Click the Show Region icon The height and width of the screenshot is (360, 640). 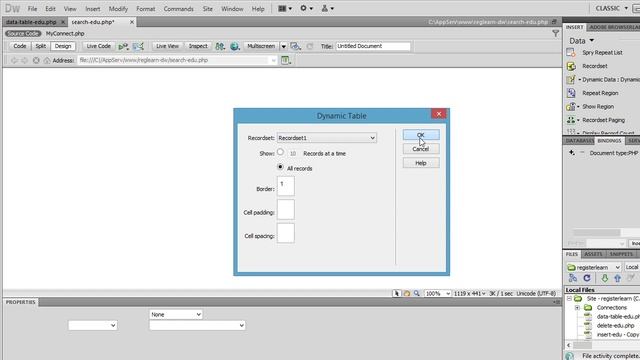pos(571,107)
